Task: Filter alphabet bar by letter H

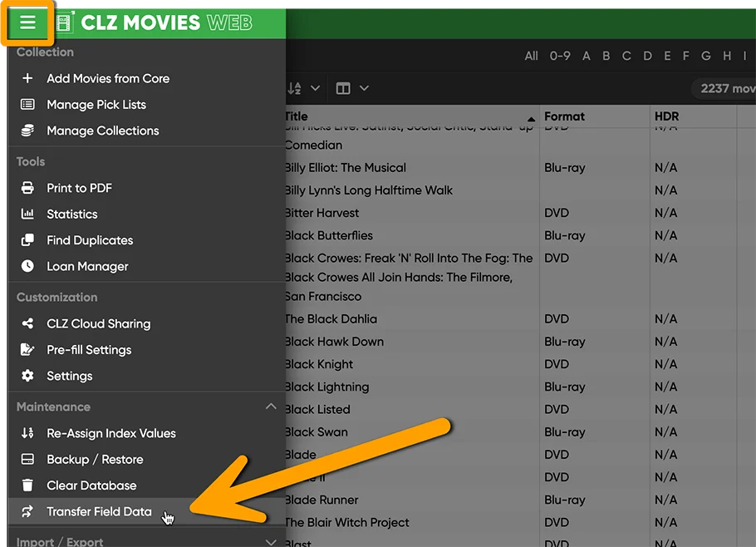Action: pyautogui.click(x=727, y=56)
